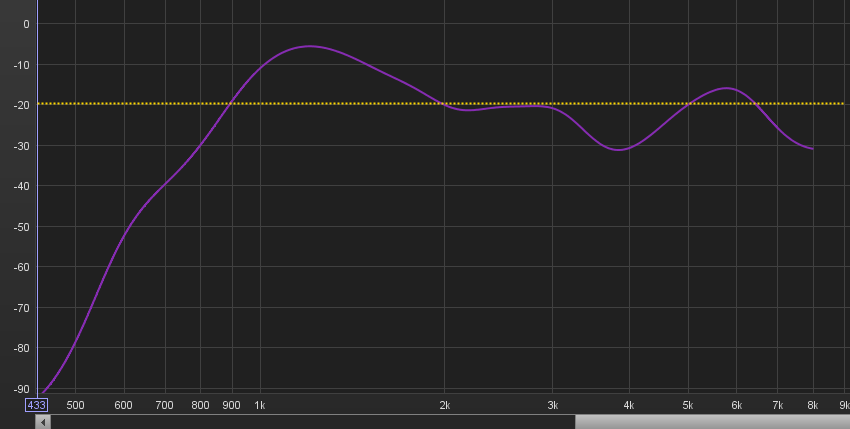Screen dimensions: 850x429
Task: Click the 500 frequency axis label
Action: [x=75, y=405]
